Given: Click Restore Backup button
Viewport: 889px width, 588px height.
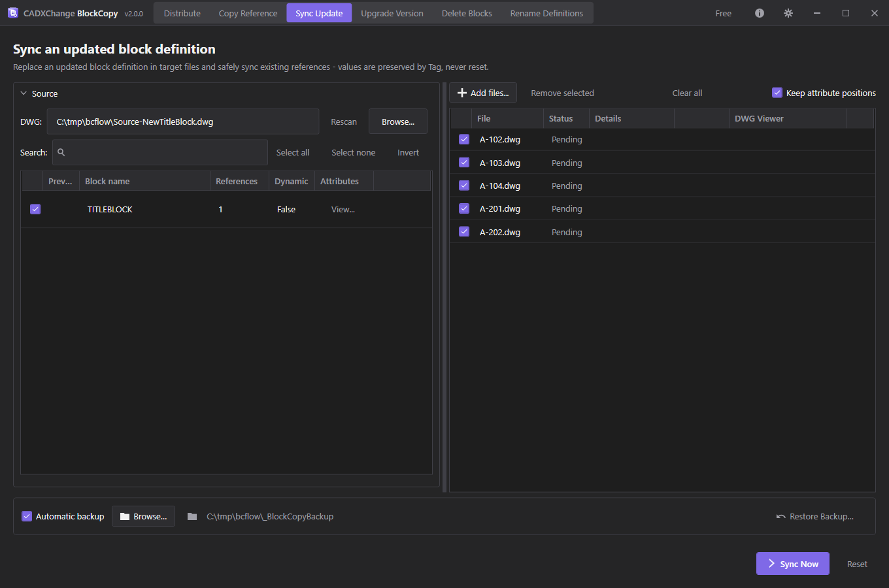Looking at the screenshot, I should coord(815,516).
